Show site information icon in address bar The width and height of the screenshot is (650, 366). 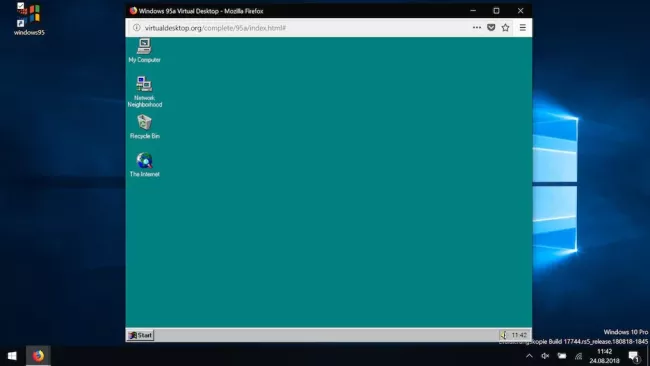(x=136, y=28)
